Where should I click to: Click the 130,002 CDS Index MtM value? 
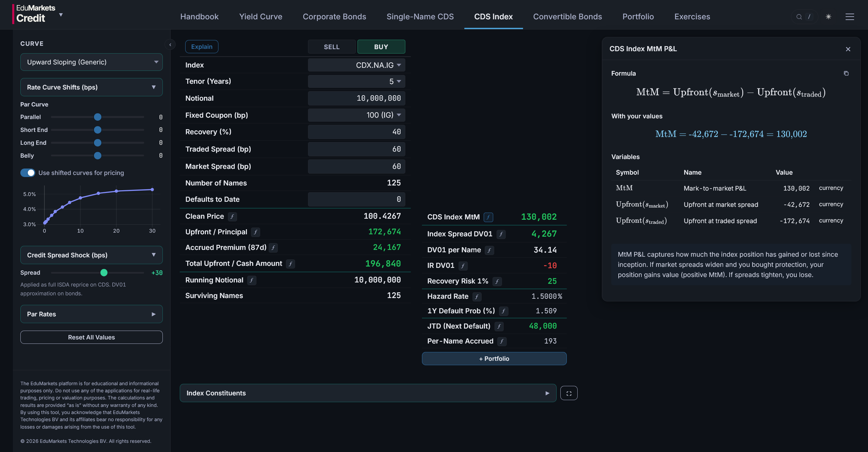pos(539,217)
